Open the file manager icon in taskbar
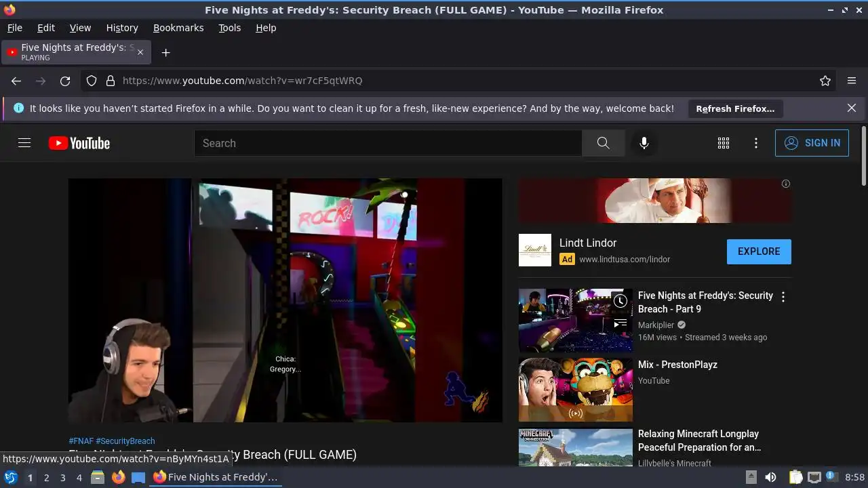This screenshot has height=488, width=868. (98, 477)
